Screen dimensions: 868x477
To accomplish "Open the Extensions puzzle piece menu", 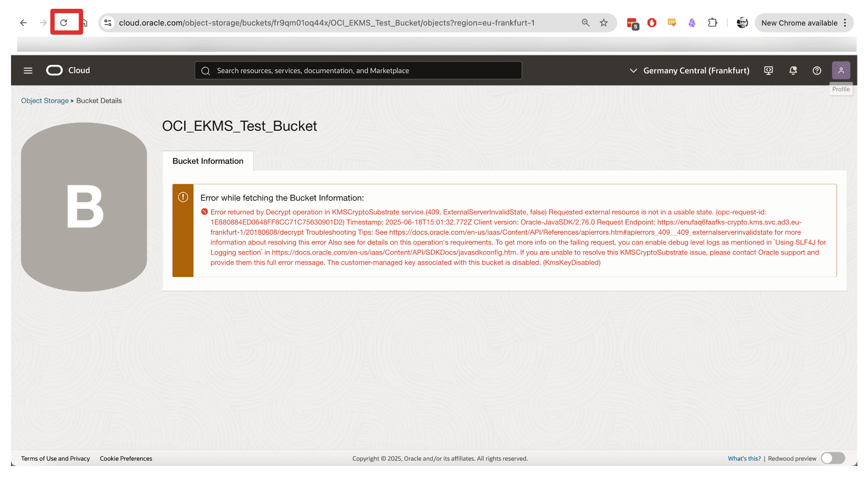I will [x=712, y=23].
